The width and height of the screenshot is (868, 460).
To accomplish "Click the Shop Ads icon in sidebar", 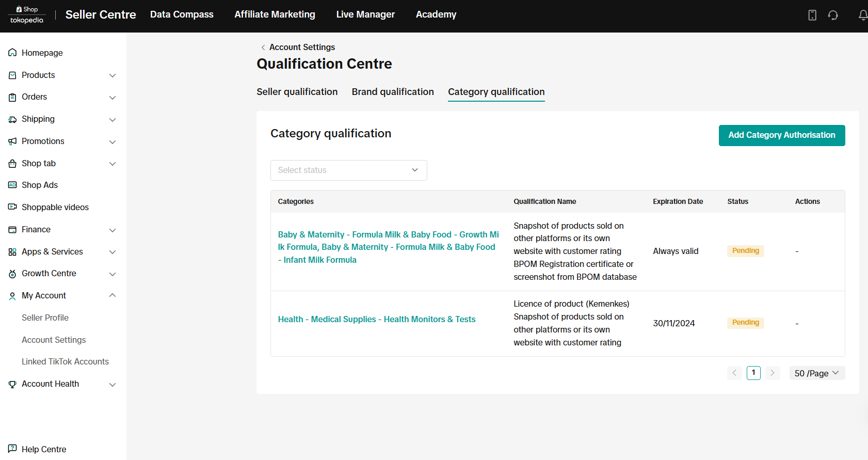I will (x=12, y=185).
